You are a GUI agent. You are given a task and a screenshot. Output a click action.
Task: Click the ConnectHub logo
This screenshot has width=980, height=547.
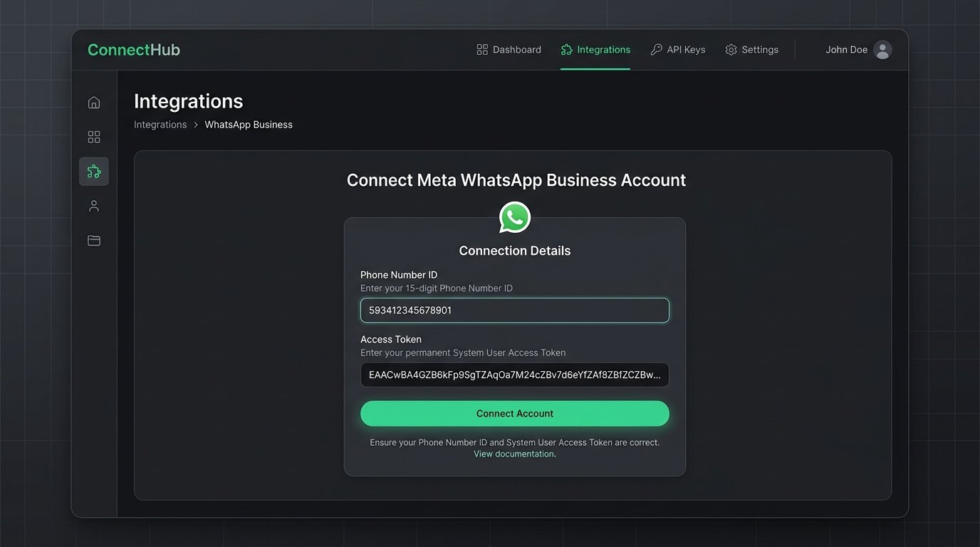pyautogui.click(x=134, y=50)
